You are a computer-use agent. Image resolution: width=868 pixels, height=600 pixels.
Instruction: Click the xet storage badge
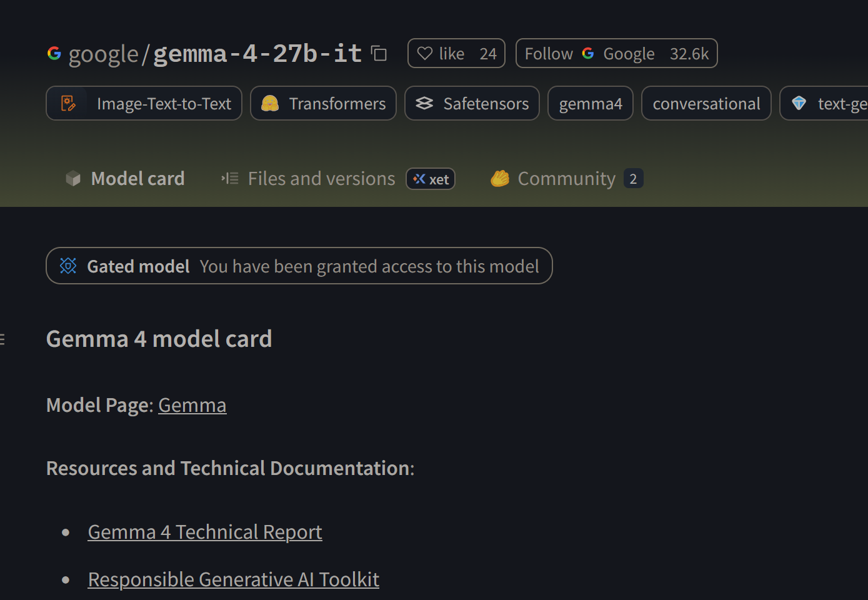pyautogui.click(x=431, y=179)
